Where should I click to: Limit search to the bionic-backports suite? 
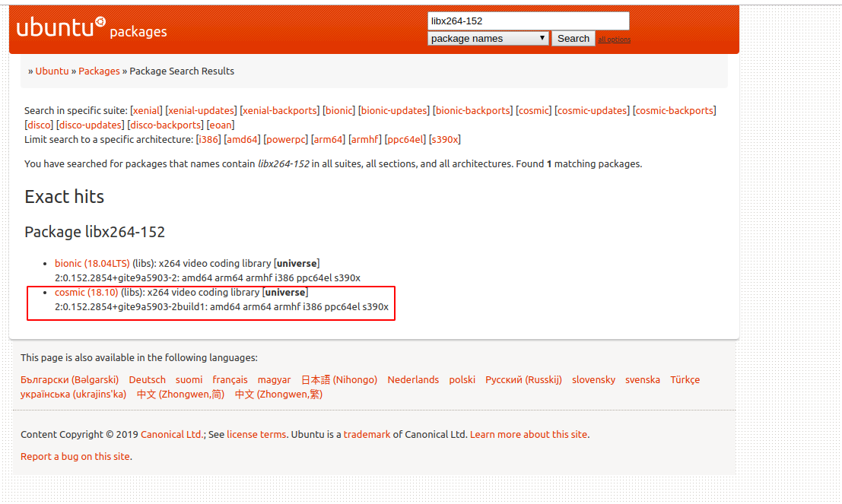click(473, 110)
